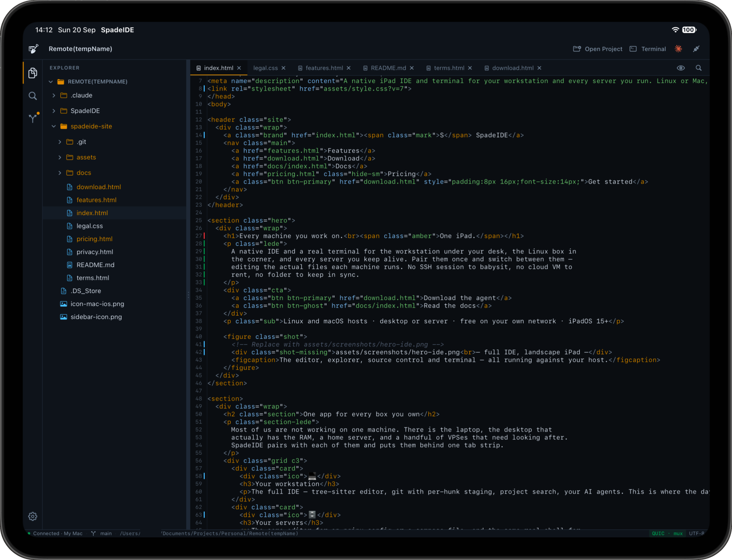Click the Open Project button
732x560 pixels.
tap(598, 49)
